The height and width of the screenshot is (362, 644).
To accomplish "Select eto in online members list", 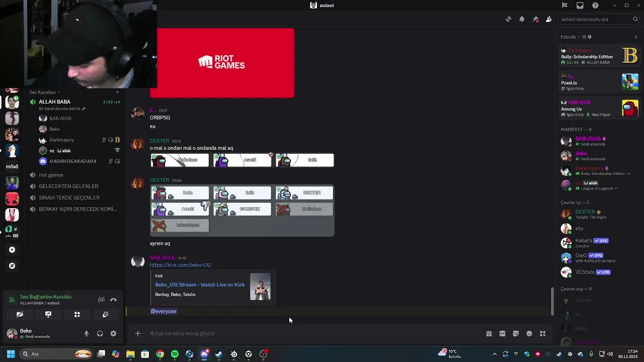I will pos(599,228).
